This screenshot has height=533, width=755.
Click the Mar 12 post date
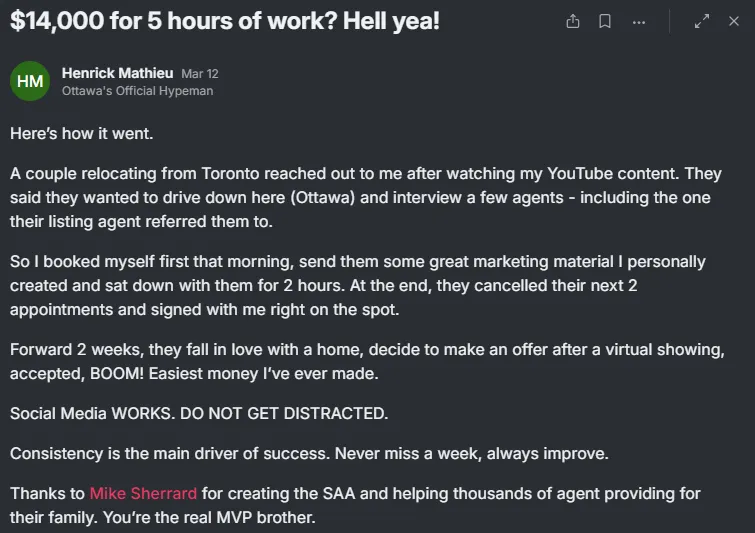tap(200, 74)
